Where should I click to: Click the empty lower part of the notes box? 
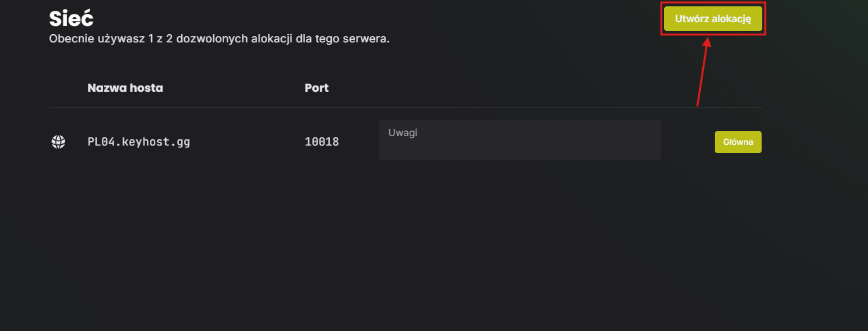click(x=520, y=151)
